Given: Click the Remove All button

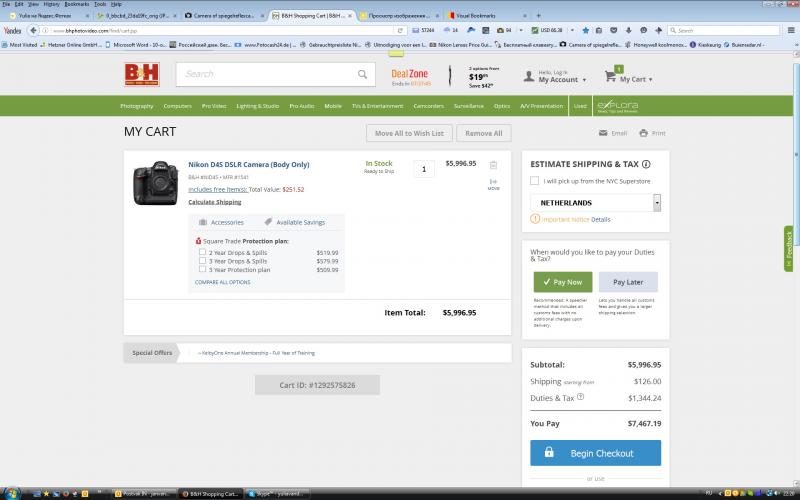Looking at the screenshot, I should [x=484, y=133].
